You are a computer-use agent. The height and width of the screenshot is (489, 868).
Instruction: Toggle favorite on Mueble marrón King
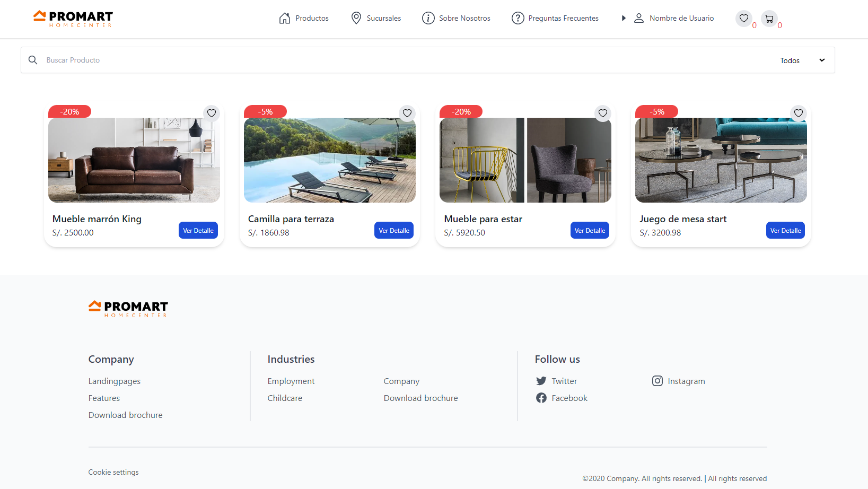[x=212, y=113]
